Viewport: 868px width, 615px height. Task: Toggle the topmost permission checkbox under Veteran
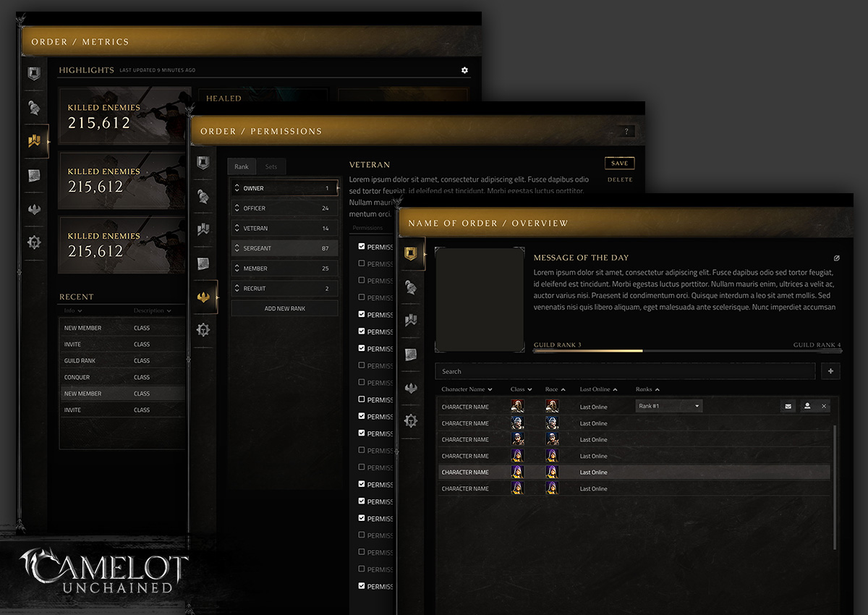362,247
